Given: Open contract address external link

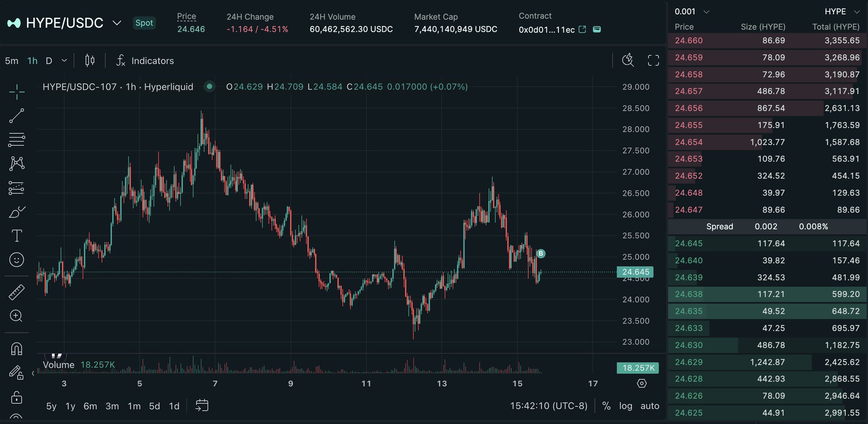Looking at the screenshot, I should [x=582, y=29].
